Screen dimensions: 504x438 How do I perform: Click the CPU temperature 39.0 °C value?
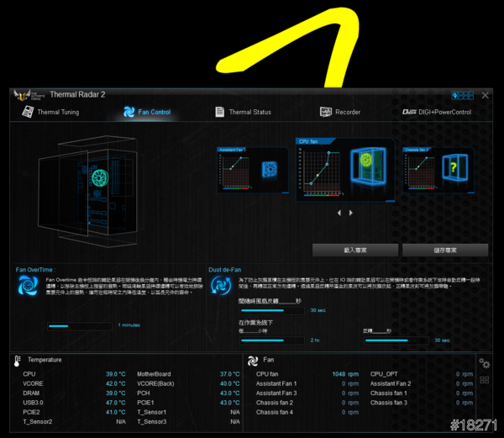click(x=115, y=374)
